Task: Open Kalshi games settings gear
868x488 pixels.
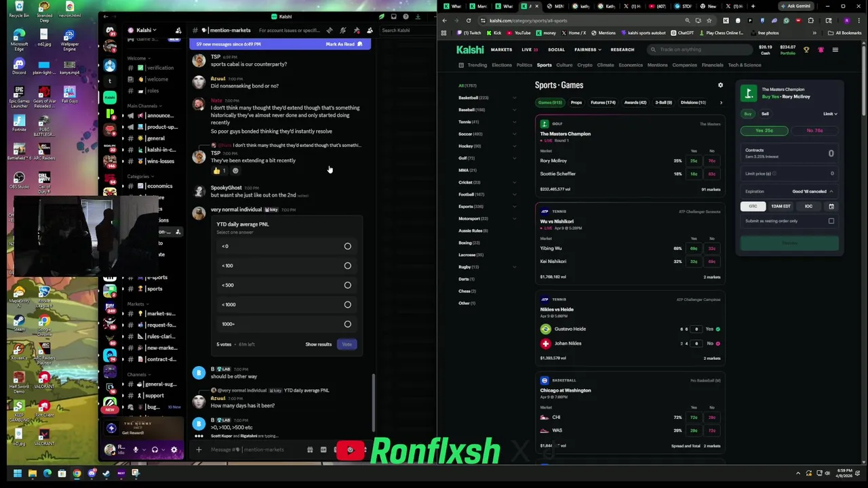Action: pos(720,85)
